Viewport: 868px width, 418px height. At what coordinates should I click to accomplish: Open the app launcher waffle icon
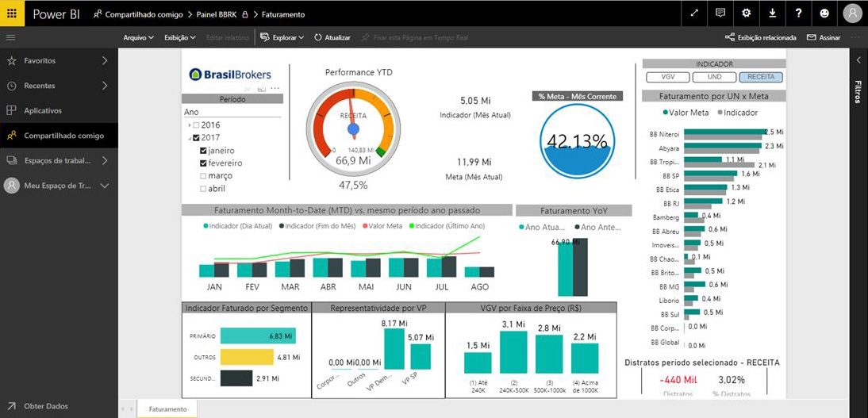pyautogui.click(x=12, y=13)
